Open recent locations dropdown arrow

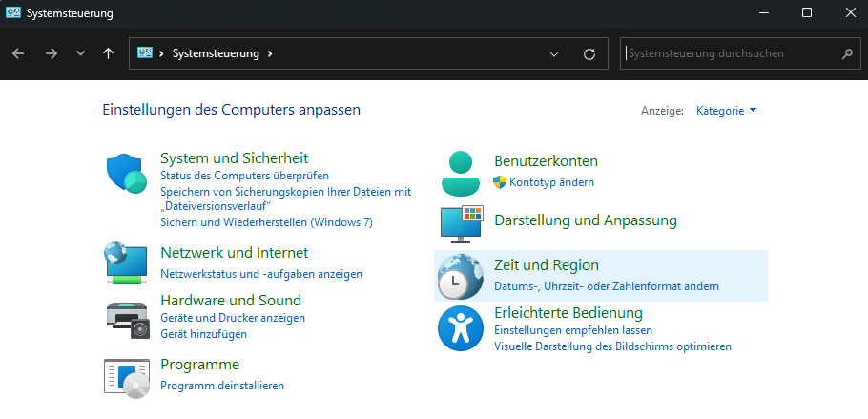tap(80, 54)
